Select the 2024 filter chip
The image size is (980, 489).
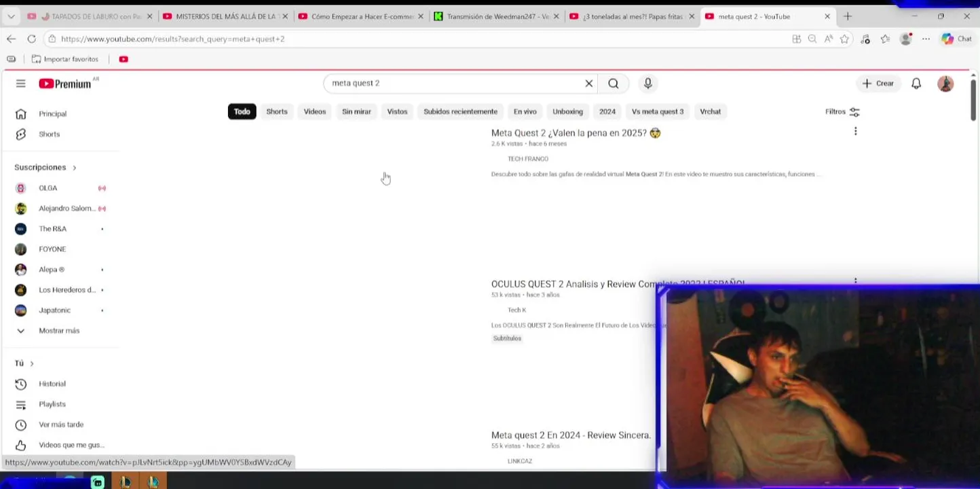(x=607, y=111)
